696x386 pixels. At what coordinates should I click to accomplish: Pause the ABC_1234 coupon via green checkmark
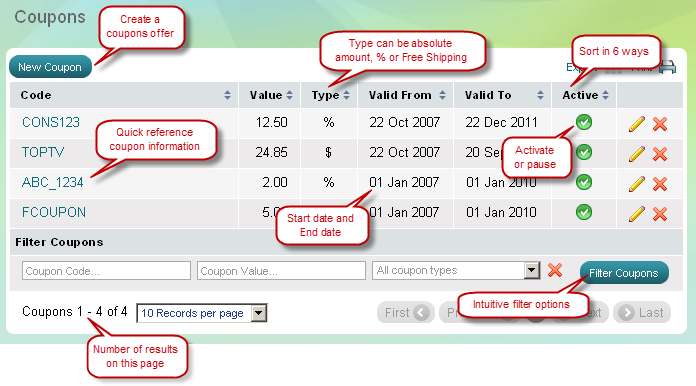tap(584, 182)
